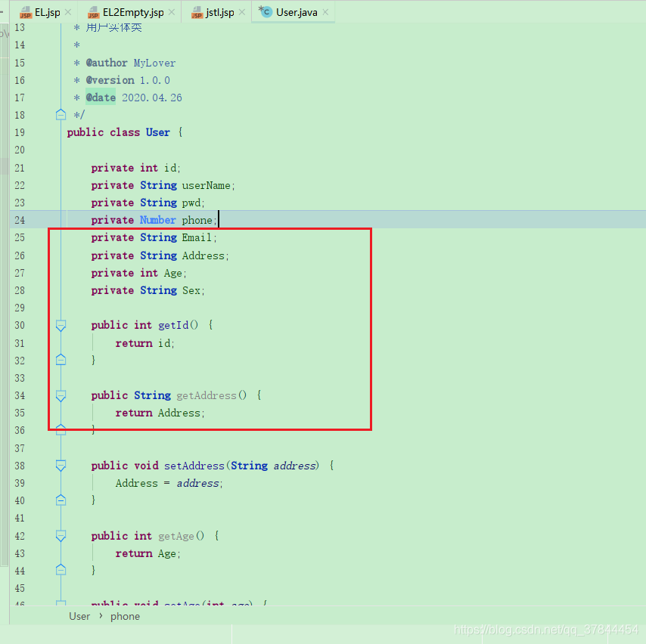Click the Sex field on line 28
Image resolution: width=646 pixels, height=644 pixels.
191,290
